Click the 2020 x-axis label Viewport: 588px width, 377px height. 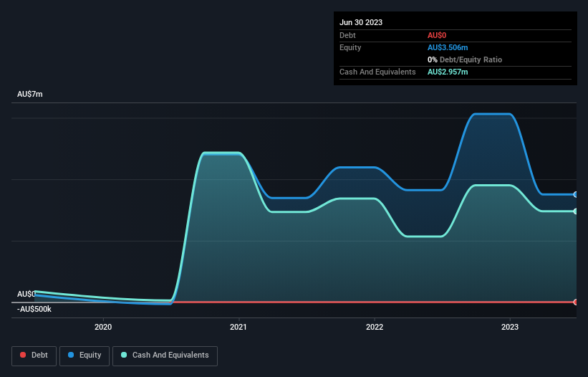click(103, 327)
